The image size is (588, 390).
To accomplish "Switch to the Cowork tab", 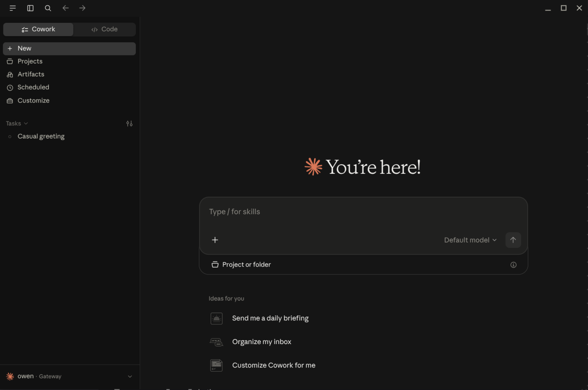I will coord(38,29).
